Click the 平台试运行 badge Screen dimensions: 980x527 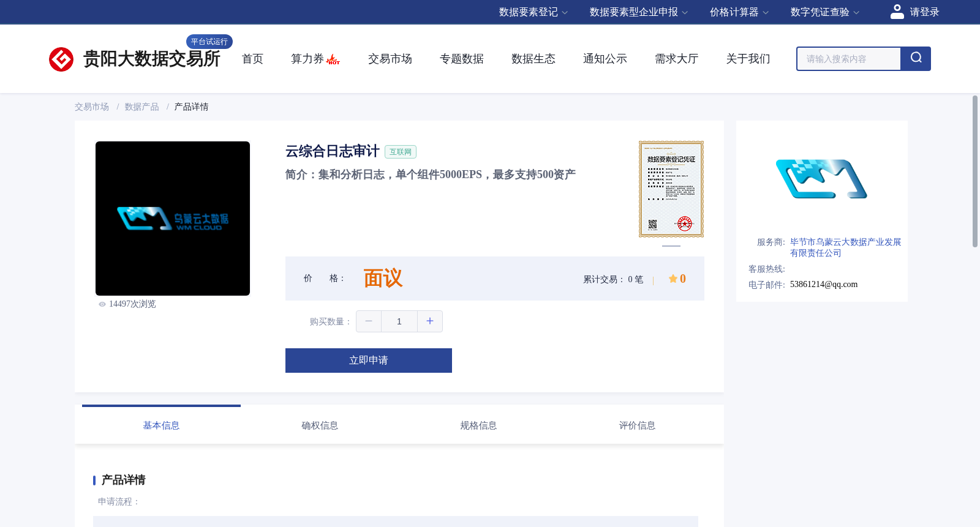click(x=209, y=42)
